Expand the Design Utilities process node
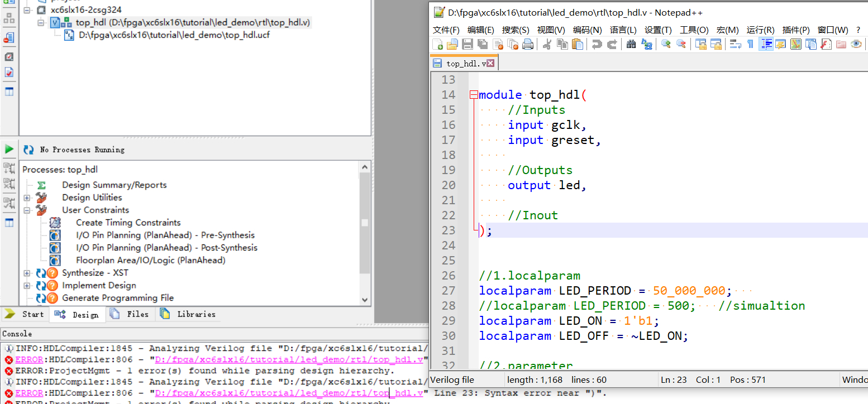868x404 pixels. (x=27, y=198)
